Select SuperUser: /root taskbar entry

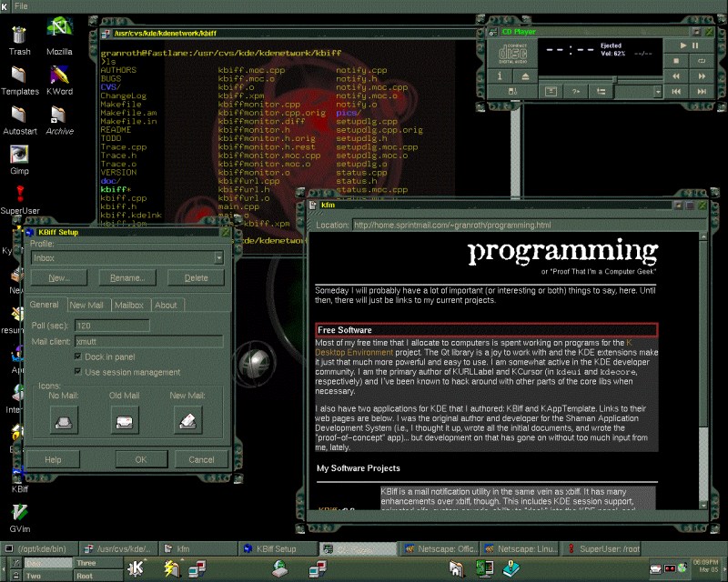click(602, 548)
